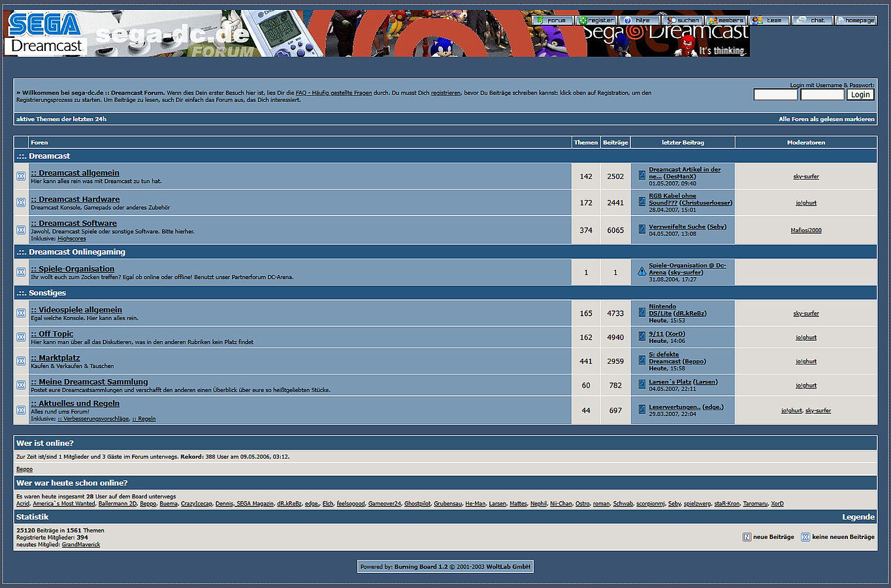View moderator Mafiosi2000's profile
The height and width of the screenshot is (588, 891).
pyautogui.click(x=806, y=231)
